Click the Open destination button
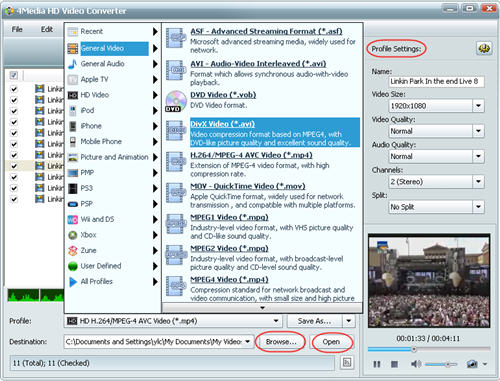 (331, 342)
